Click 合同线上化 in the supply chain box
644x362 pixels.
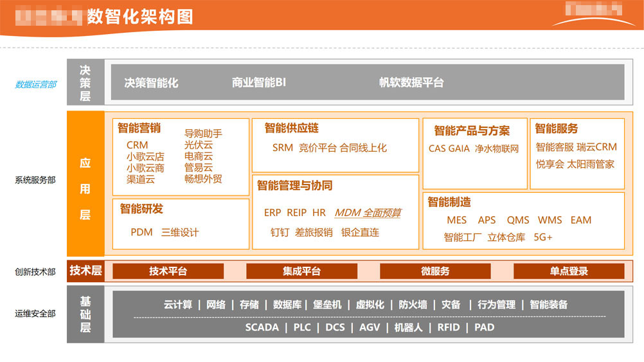[363, 148]
